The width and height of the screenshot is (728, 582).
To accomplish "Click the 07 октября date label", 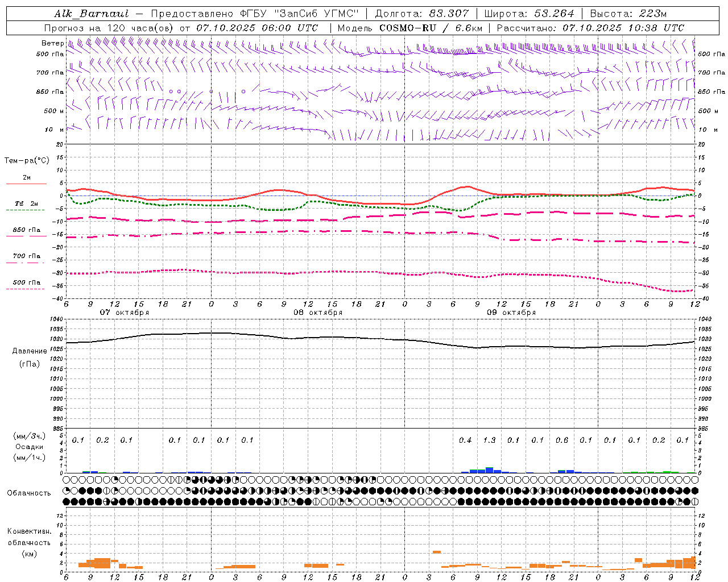I will pos(125,312).
